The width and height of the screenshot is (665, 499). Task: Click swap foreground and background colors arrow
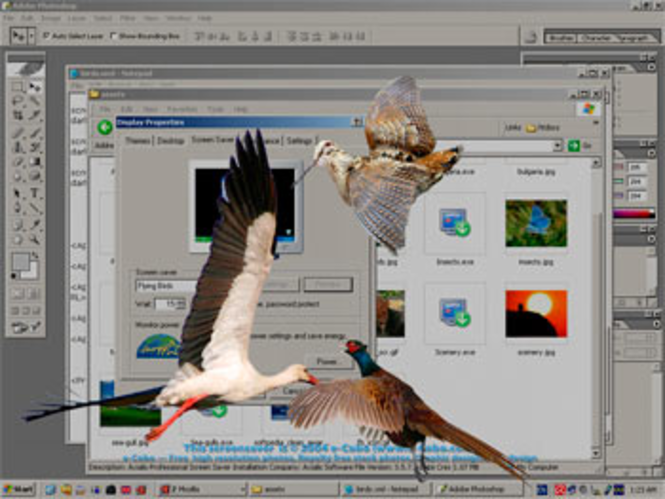pyautogui.click(x=36, y=256)
